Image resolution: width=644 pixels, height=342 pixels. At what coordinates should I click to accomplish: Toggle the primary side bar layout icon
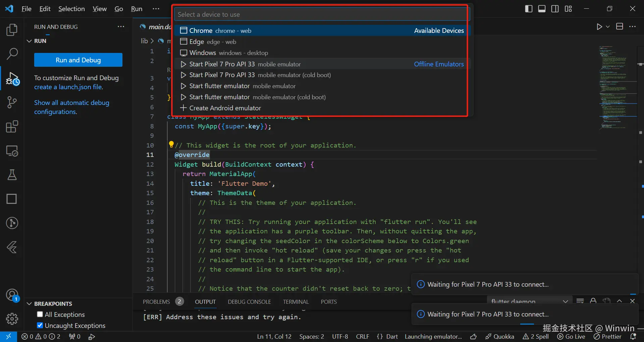pos(528,9)
